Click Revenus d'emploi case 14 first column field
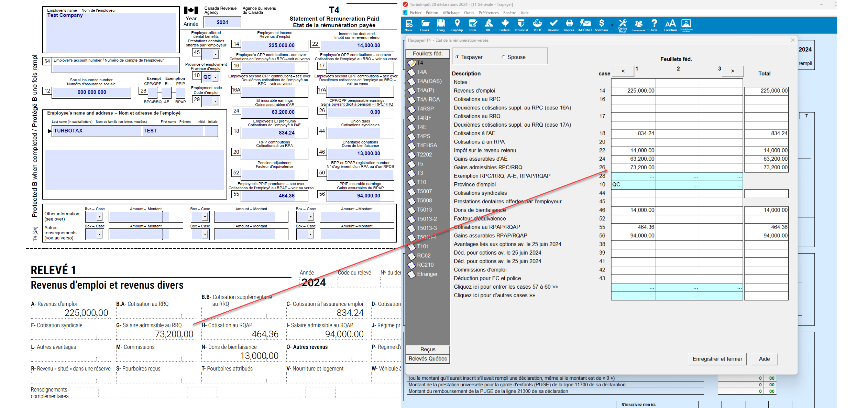The image size is (868, 408). click(633, 91)
